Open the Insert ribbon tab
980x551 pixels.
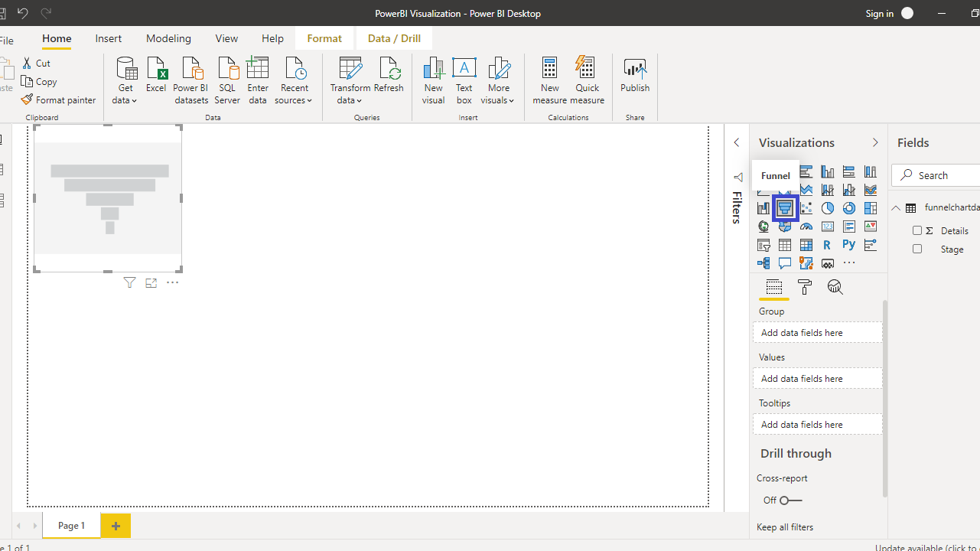[x=109, y=38]
